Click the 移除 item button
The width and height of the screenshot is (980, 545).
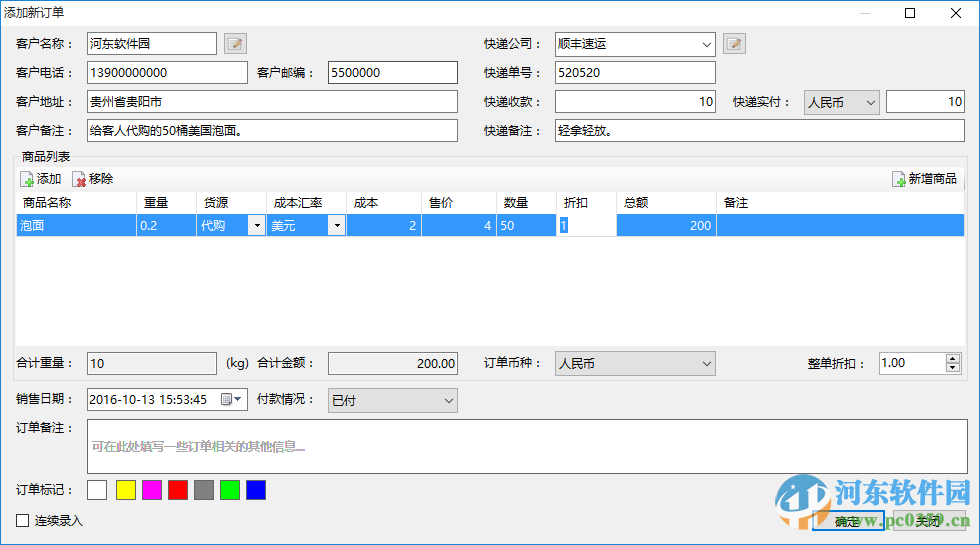click(x=92, y=179)
